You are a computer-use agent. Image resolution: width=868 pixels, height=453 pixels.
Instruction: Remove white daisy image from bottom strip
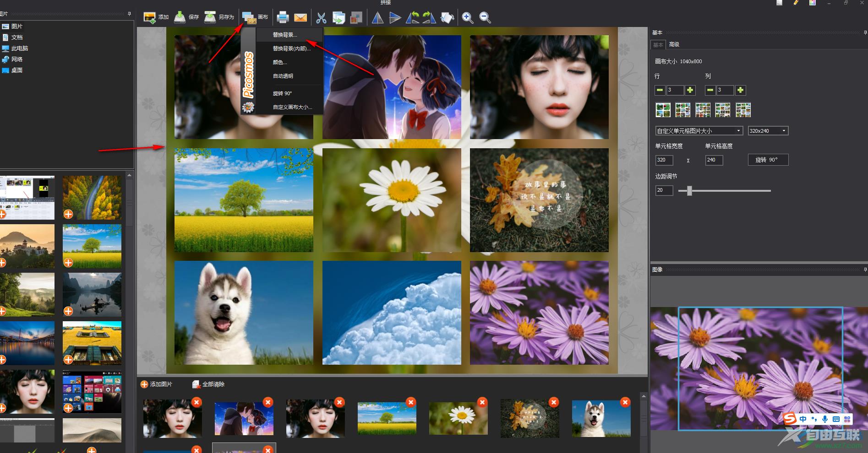[482, 402]
